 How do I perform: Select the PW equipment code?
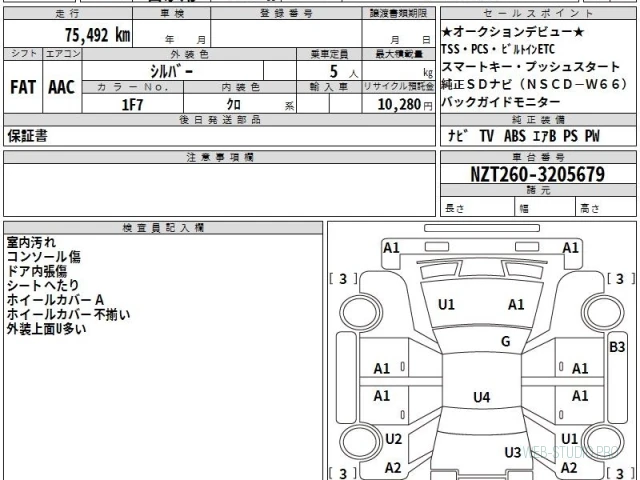592,136
